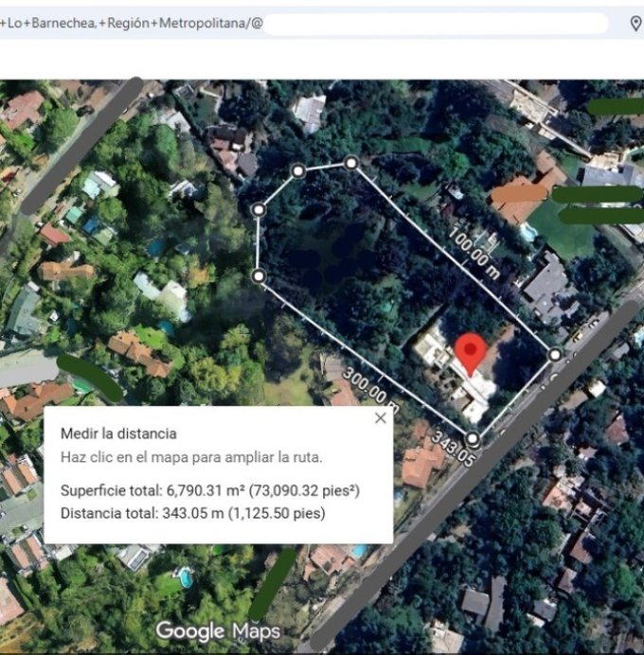Select the Distancia total measurement line
The width and height of the screenshot is (644, 655).
[192, 513]
